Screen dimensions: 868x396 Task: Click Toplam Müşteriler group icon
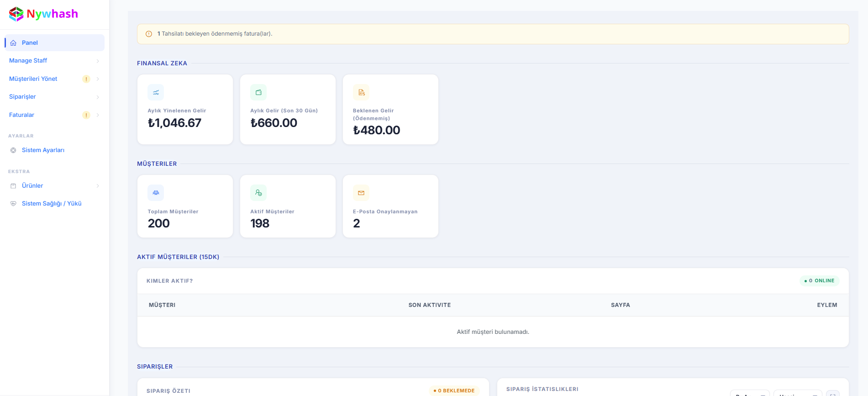click(156, 193)
